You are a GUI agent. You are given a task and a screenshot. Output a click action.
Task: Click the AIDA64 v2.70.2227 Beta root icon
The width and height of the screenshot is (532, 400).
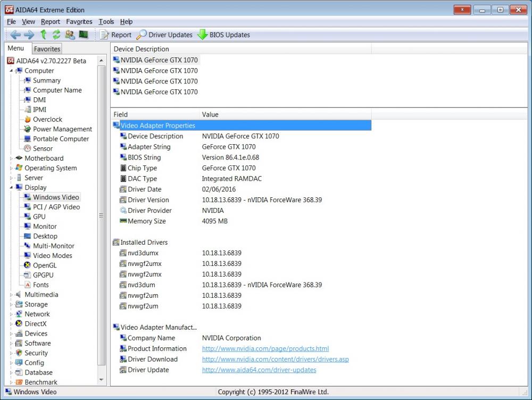coord(11,61)
